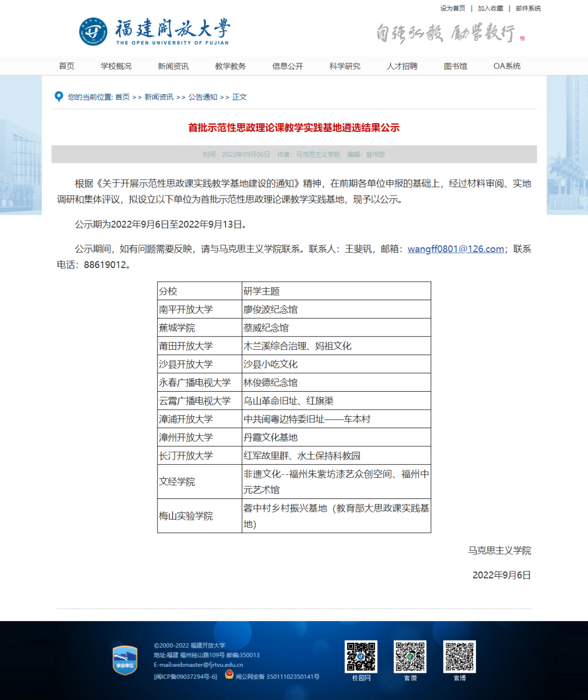Click the 闽ICP备09037294号-6 link
Screen dimensions: 588x700
186,677
